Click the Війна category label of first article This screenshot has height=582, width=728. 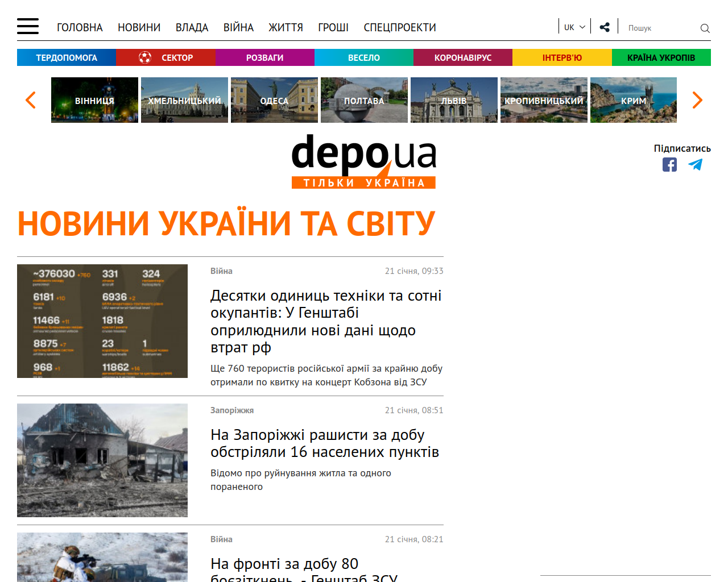click(x=221, y=271)
